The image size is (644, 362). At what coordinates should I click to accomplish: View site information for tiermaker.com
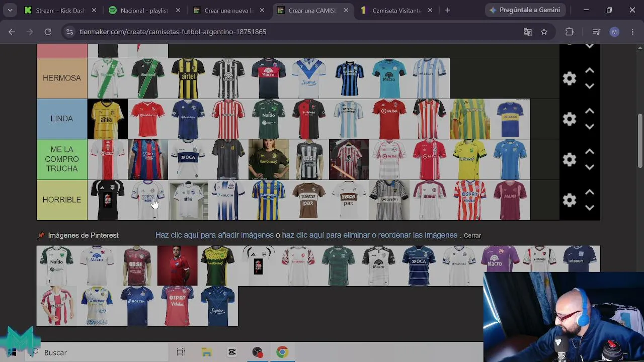[69, 32]
